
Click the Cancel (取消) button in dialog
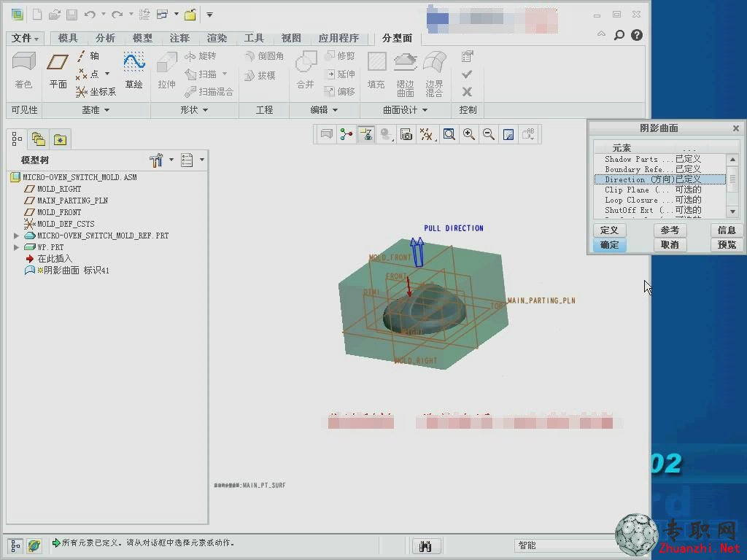click(670, 245)
